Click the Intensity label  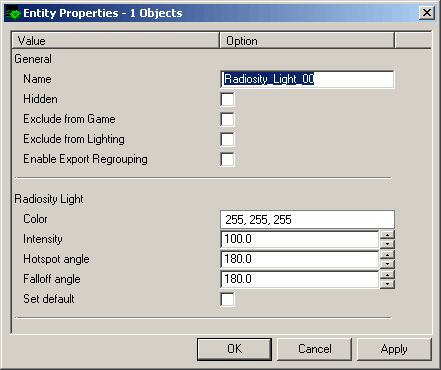(43, 239)
